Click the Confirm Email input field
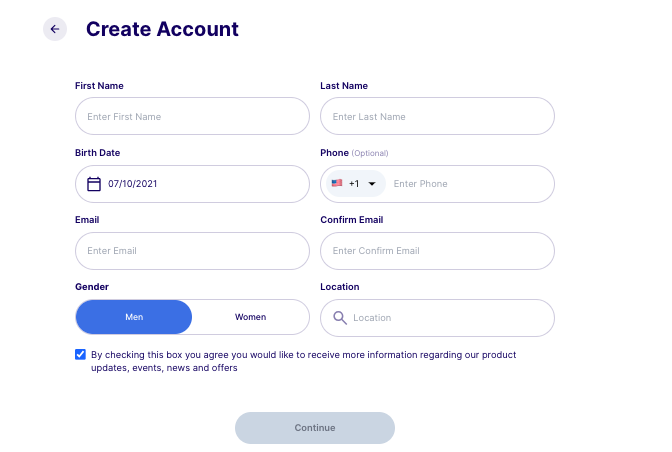The width and height of the screenshot is (672, 452). [x=437, y=251]
